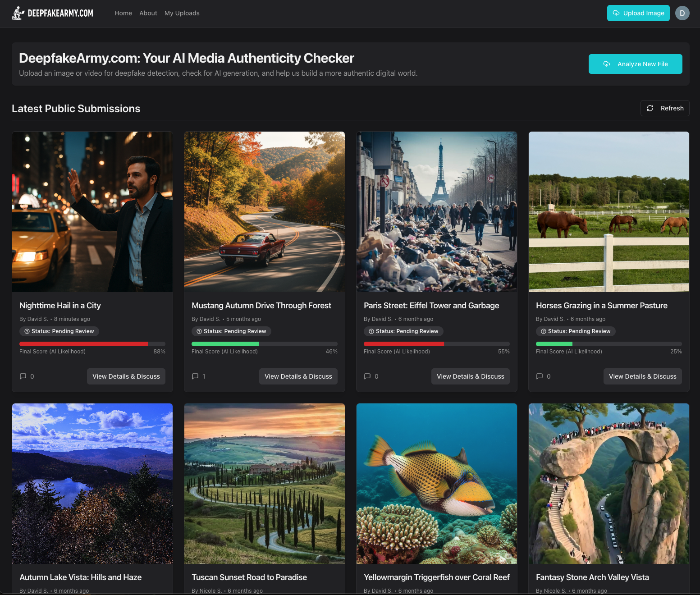Click the Analyze New File button
This screenshot has width=700, height=595.
click(635, 64)
